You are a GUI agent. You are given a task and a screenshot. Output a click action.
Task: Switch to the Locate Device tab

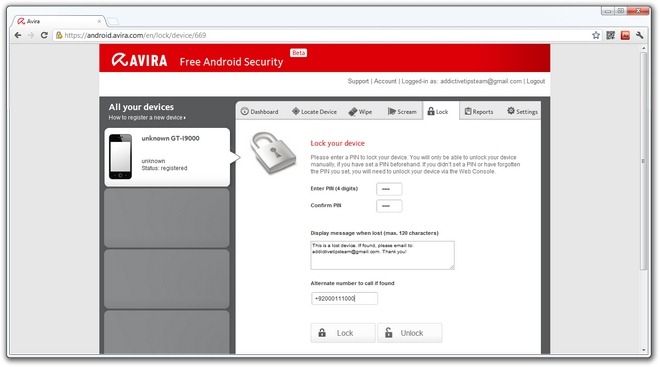314,112
